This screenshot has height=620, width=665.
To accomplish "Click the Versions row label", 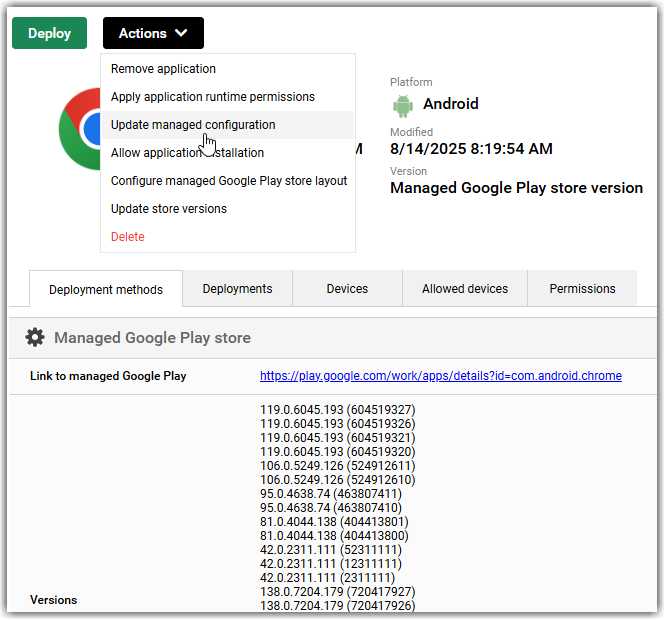I will point(53,600).
